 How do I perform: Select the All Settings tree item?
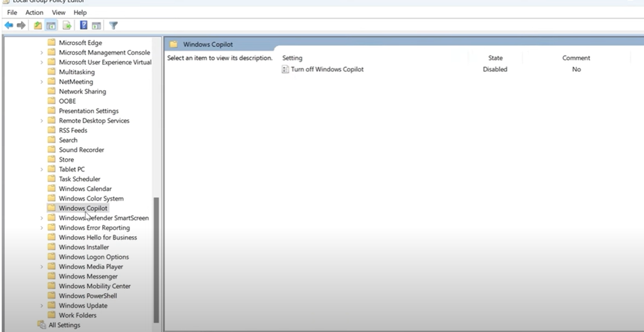click(x=64, y=325)
